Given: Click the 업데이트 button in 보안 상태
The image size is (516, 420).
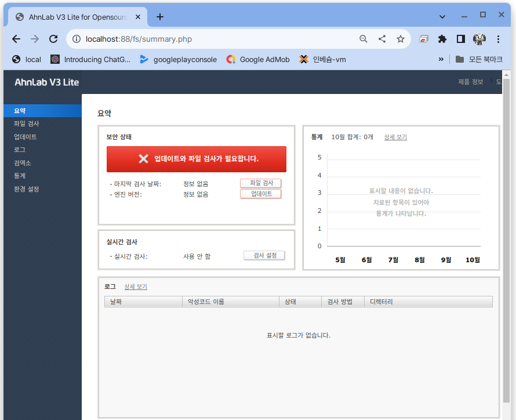Looking at the screenshot, I should point(261,194).
